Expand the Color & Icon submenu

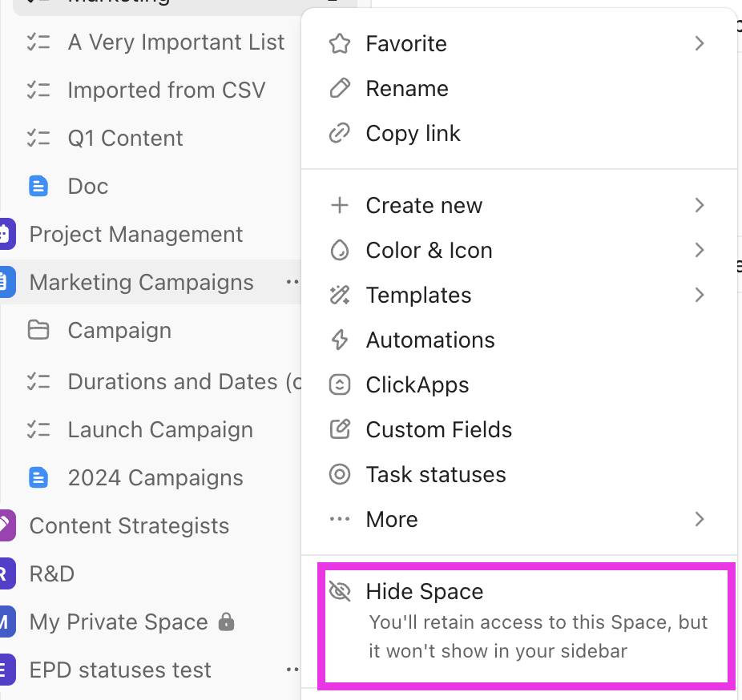pos(699,250)
